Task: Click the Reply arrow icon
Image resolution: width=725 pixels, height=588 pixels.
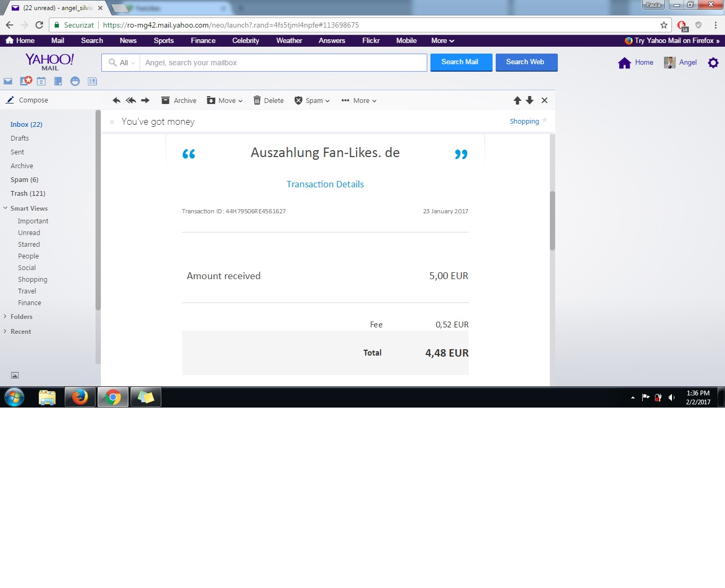Action: 116,100
